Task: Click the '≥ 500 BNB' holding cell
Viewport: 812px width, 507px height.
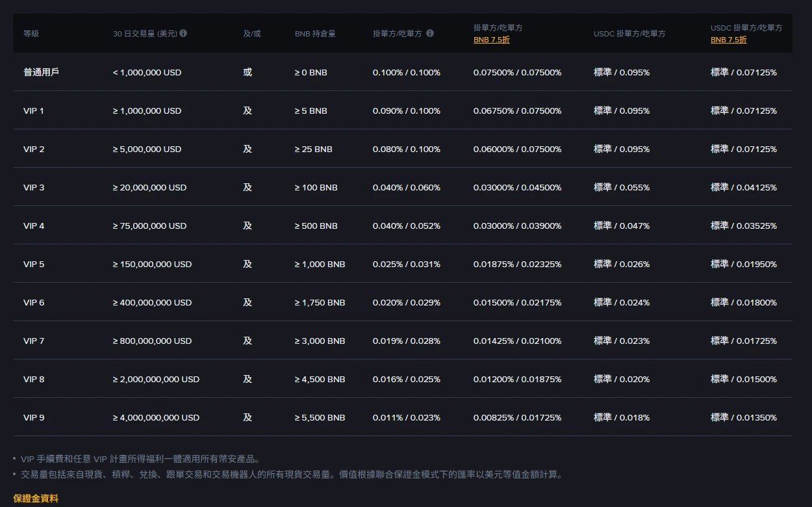Action: point(316,226)
